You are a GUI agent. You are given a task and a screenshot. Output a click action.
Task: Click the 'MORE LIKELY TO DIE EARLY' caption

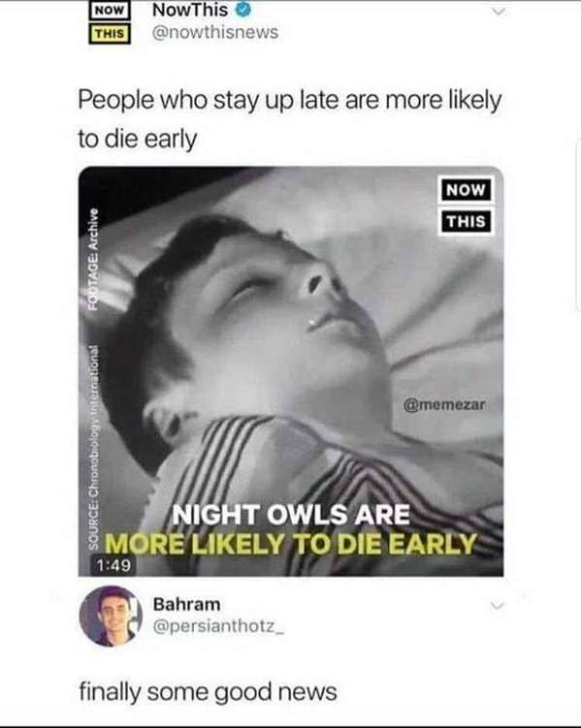tap(291, 543)
